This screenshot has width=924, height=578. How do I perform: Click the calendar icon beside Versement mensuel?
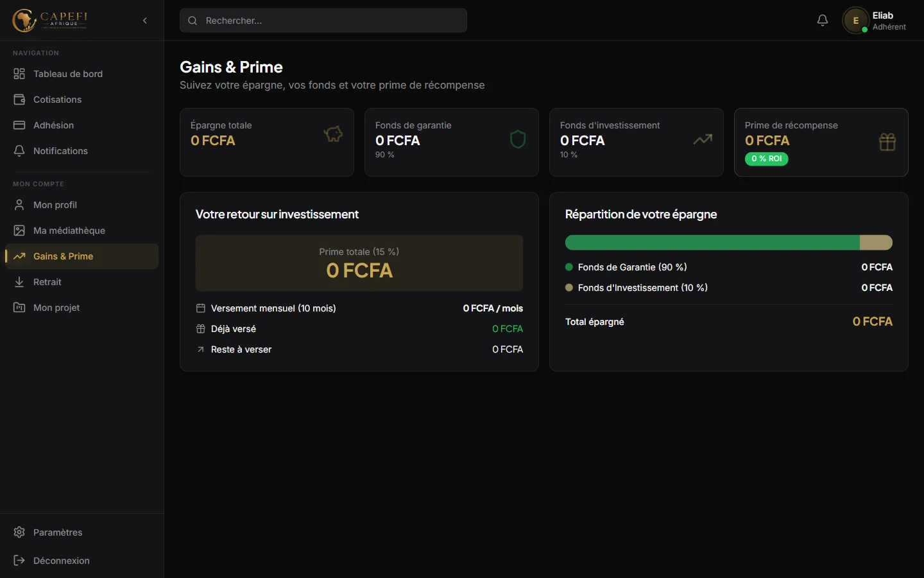(201, 308)
